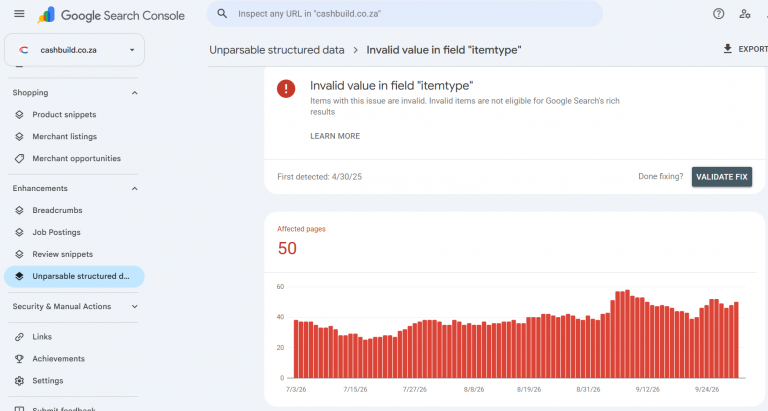This screenshot has width=768, height=411.
Task: Click the Settings gear icon
Action: coord(19,381)
